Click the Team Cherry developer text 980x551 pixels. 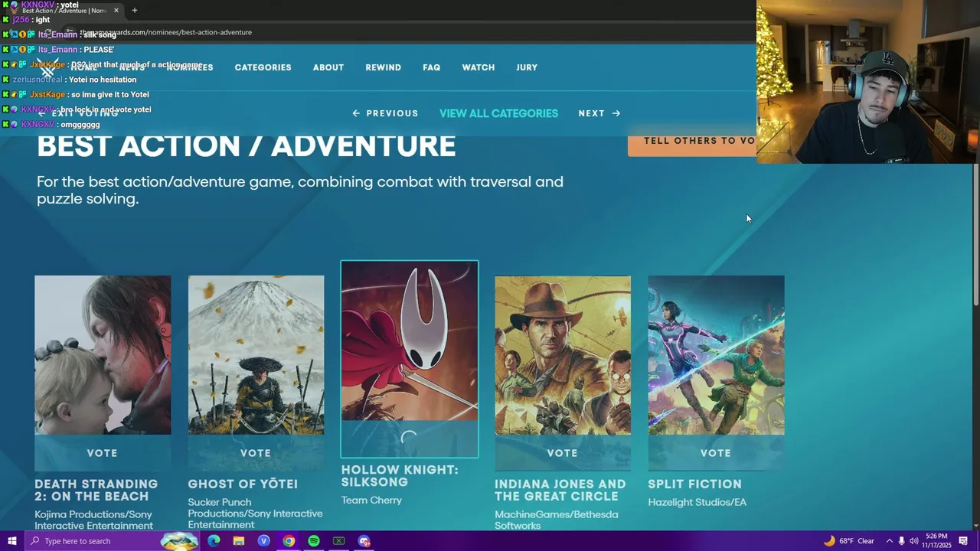click(371, 500)
